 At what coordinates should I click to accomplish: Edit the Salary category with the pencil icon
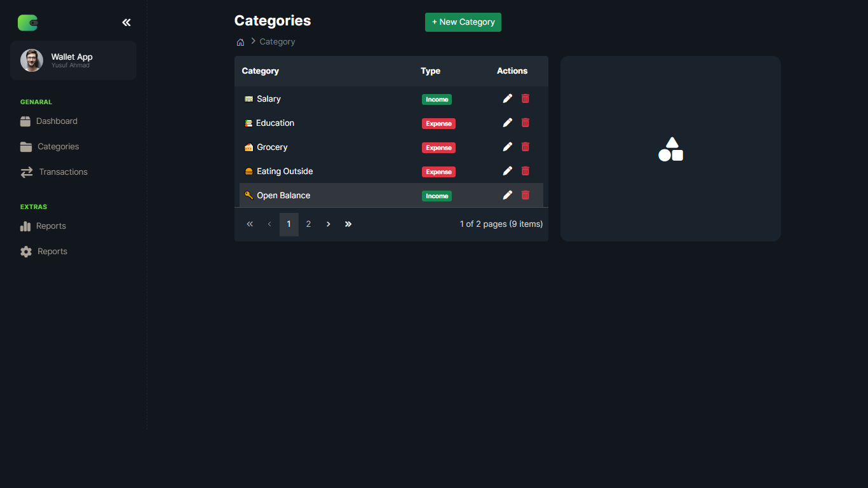click(x=507, y=98)
